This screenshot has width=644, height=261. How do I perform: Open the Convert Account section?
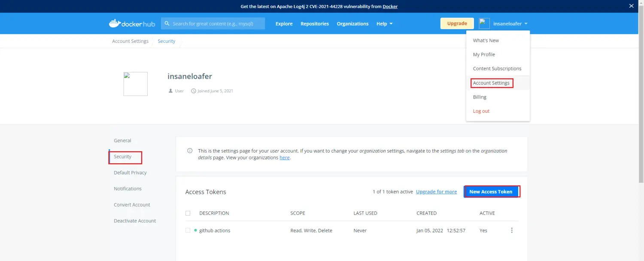click(x=132, y=205)
